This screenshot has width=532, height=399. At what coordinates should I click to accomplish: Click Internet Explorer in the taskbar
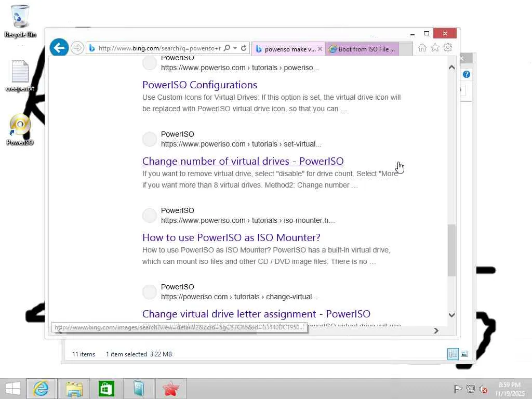click(x=41, y=389)
